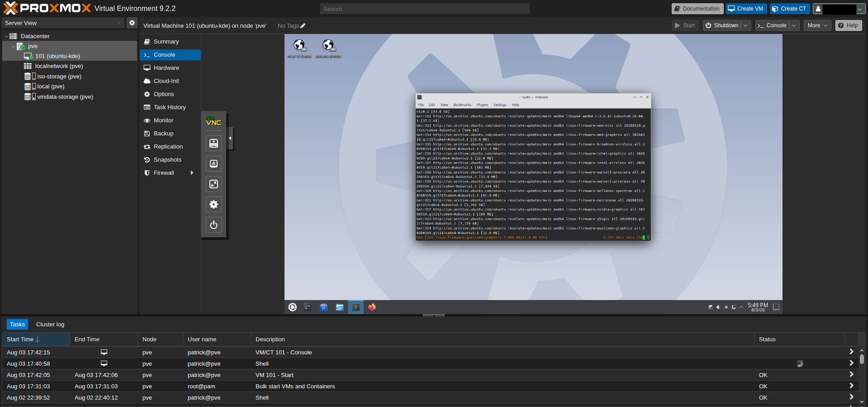Open the Shutdown dropdown arrow
This screenshot has height=407, width=868.
pyautogui.click(x=746, y=26)
